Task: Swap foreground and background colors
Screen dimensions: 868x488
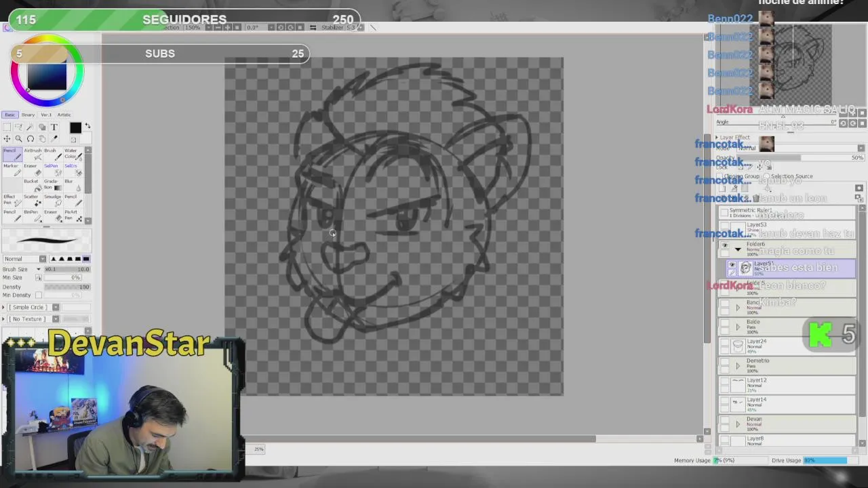Action: (87, 127)
